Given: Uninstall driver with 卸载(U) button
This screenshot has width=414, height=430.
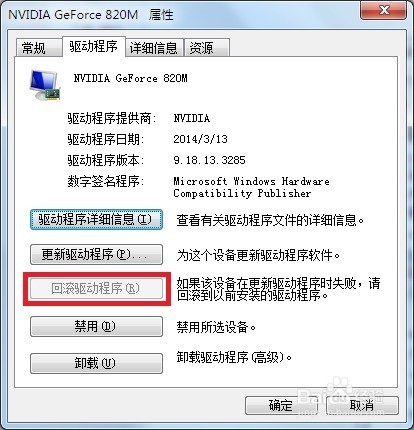Looking at the screenshot, I should [96, 363].
